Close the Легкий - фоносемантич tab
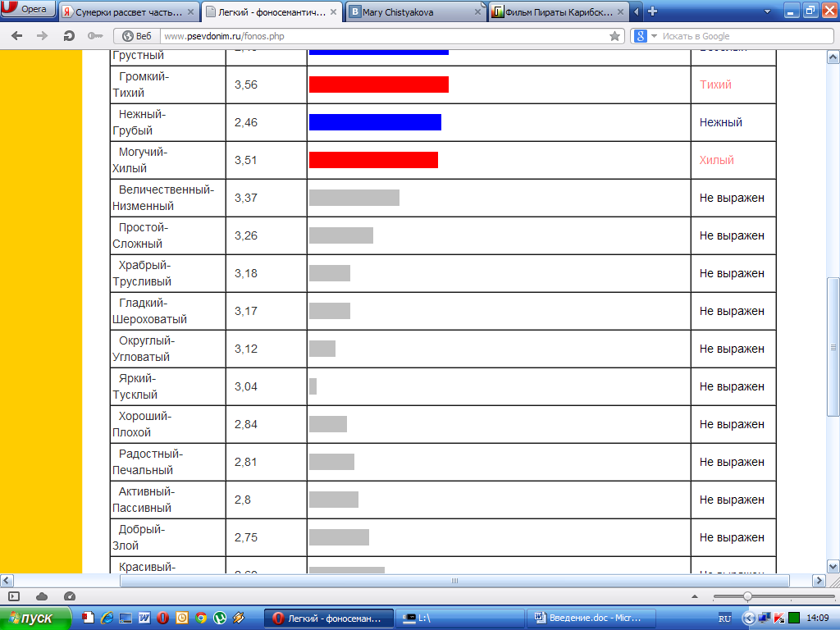Screen dimensions: 840x630 pos(333,11)
